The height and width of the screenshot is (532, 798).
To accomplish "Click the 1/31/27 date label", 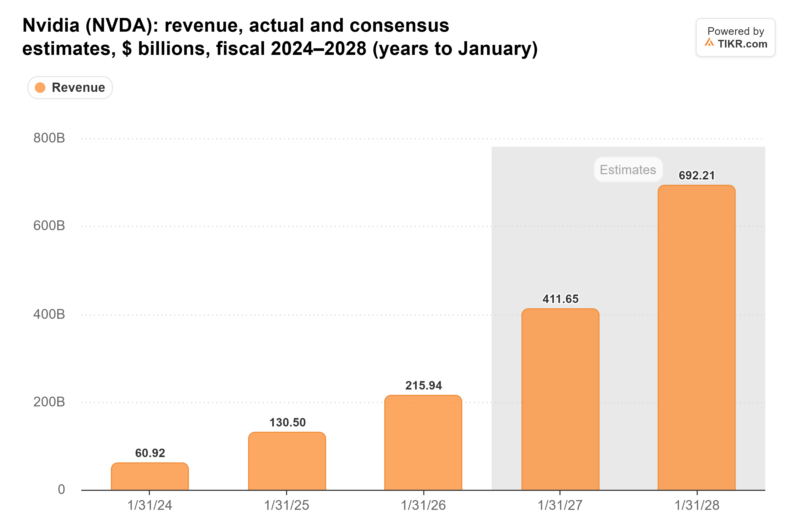I will click(x=560, y=505).
